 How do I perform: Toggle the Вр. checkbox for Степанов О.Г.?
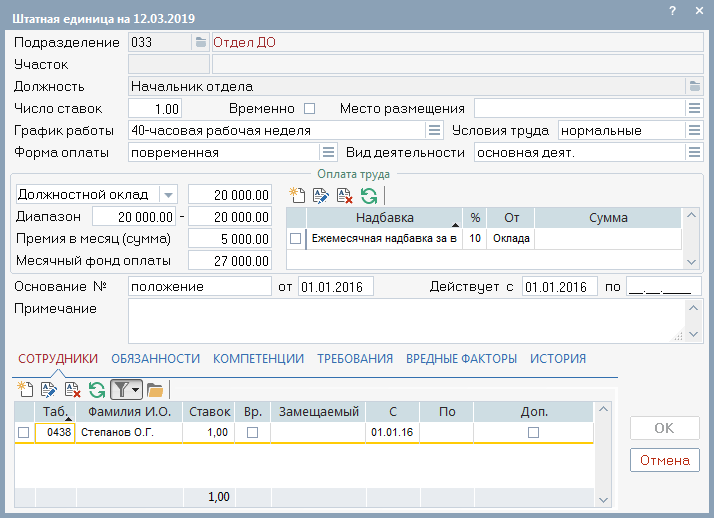(x=252, y=432)
